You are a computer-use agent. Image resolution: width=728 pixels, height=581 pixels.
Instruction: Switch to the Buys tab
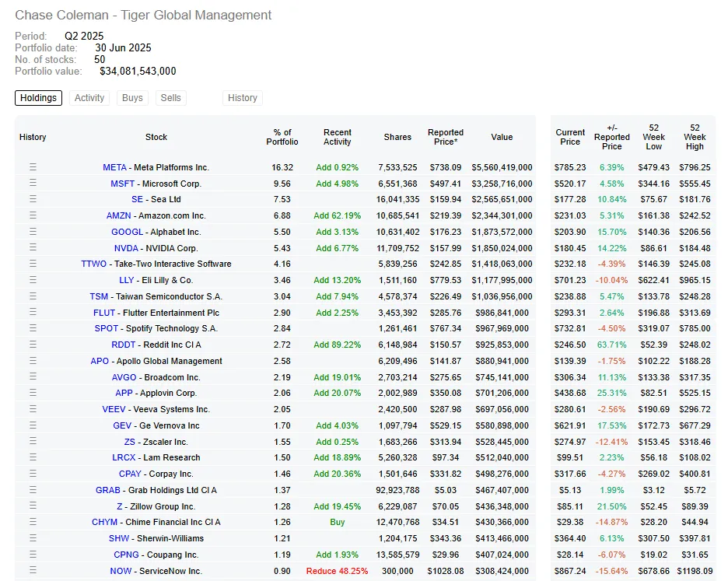pos(132,98)
